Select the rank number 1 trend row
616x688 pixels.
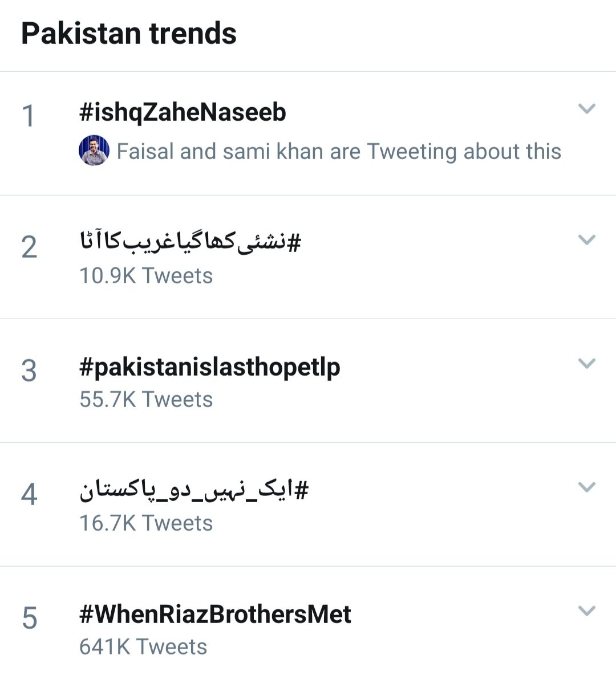coord(29,116)
